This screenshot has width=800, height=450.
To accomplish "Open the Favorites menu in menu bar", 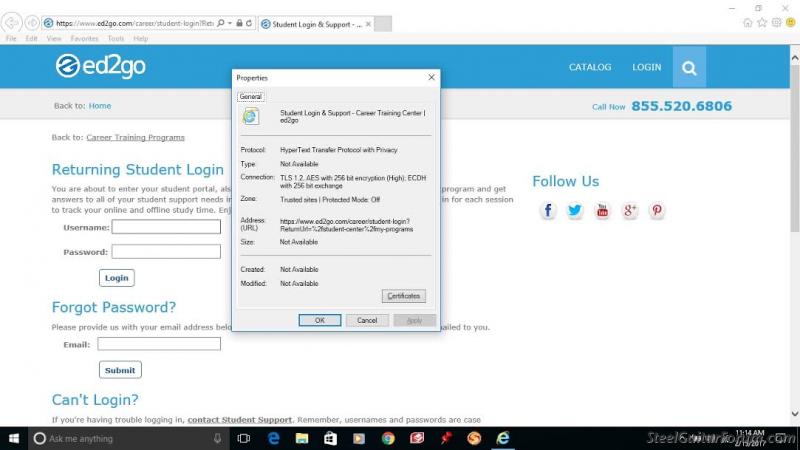I will coord(84,39).
